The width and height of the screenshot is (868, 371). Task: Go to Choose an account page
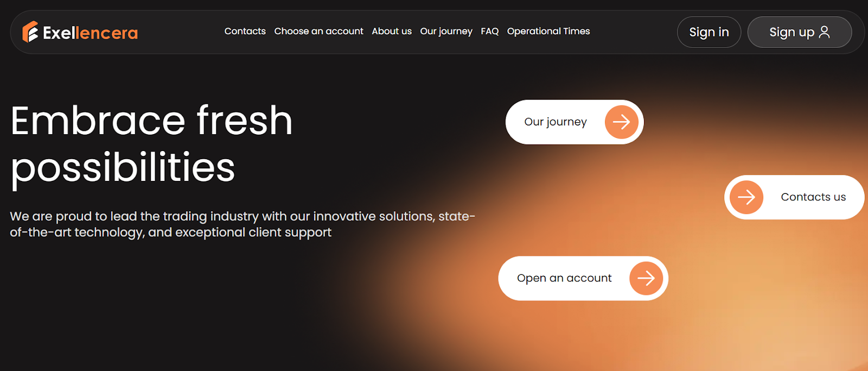pyautogui.click(x=318, y=31)
